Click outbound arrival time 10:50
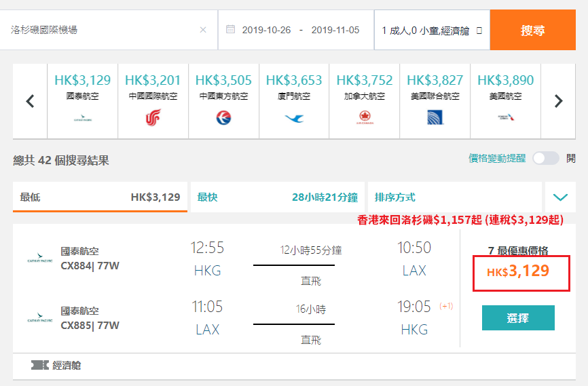588x386 pixels. pos(414,248)
